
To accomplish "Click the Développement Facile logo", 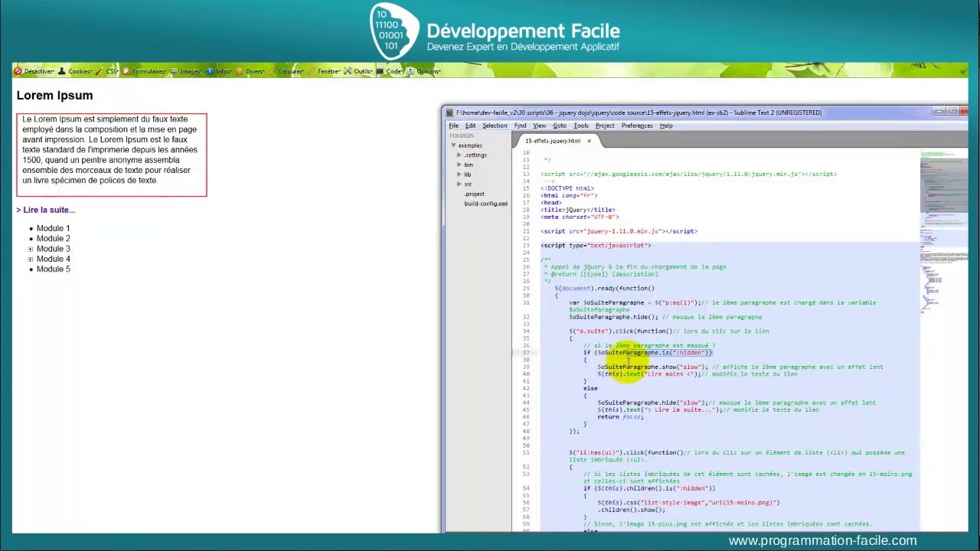I will click(495, 31).
